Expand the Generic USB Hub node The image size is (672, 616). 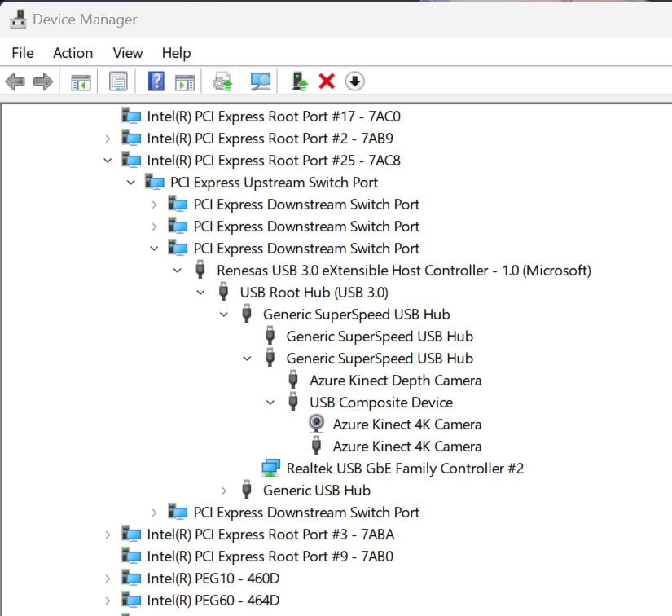pos(224,491)
